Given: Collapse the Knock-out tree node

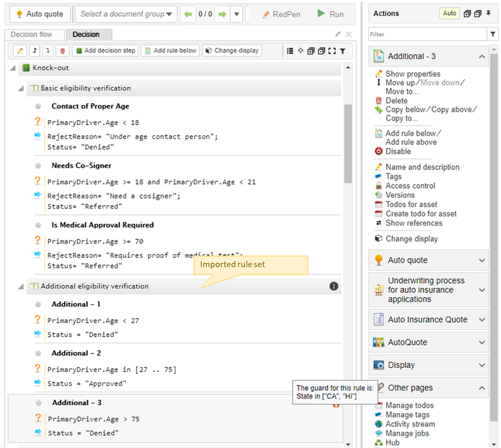Looking at the screenshot, I should click(13, 68).
